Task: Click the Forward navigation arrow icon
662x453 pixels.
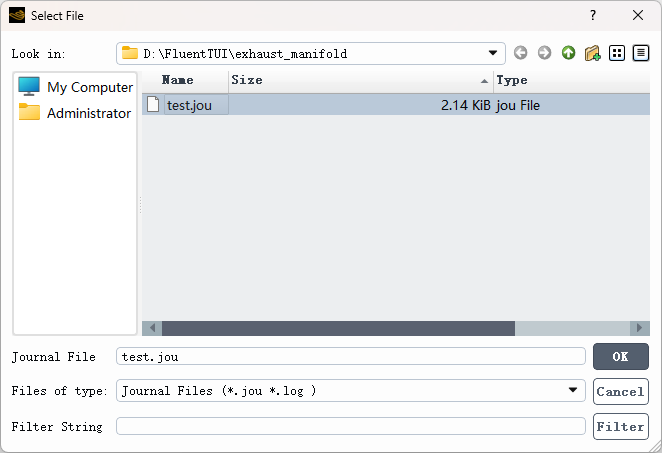Action: click(x=544, y=53)
